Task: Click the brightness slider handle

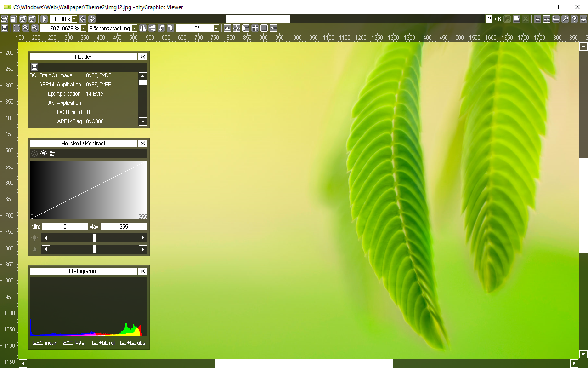Action: [95, 238]
